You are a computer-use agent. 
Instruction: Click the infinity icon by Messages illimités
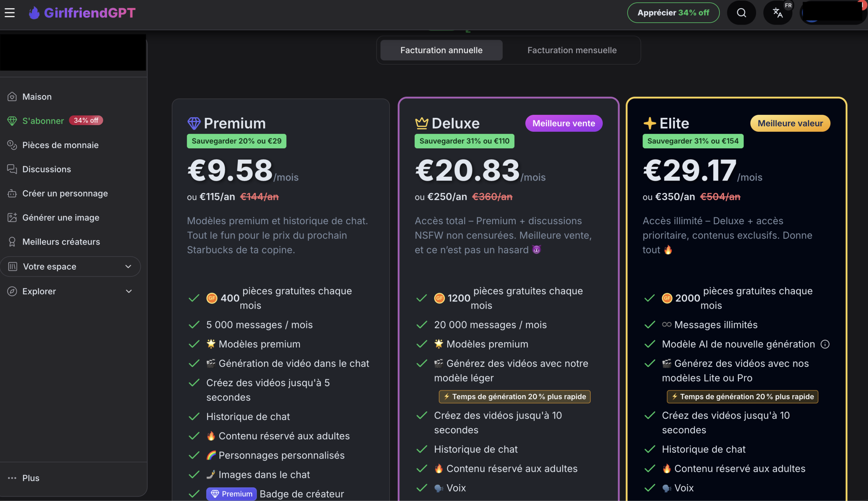tap(667, 325)
